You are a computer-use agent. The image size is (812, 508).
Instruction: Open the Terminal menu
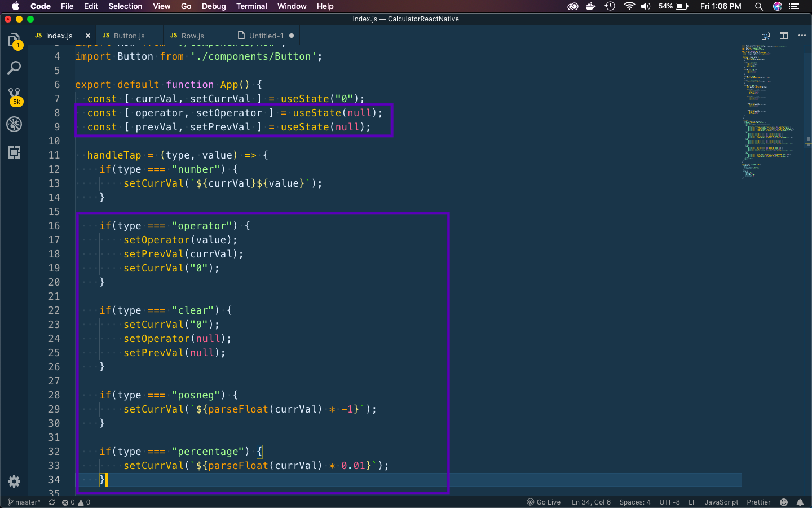point(251,6)
